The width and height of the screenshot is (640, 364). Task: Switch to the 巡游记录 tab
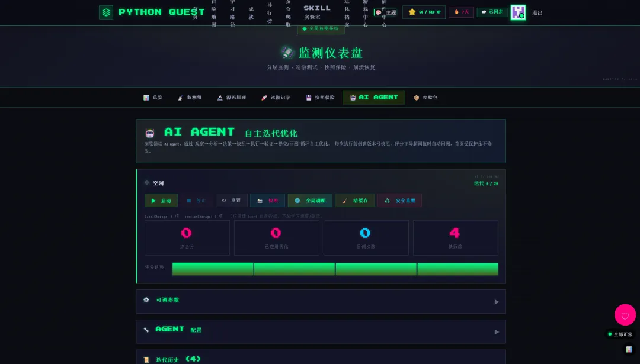pos(276,98)
